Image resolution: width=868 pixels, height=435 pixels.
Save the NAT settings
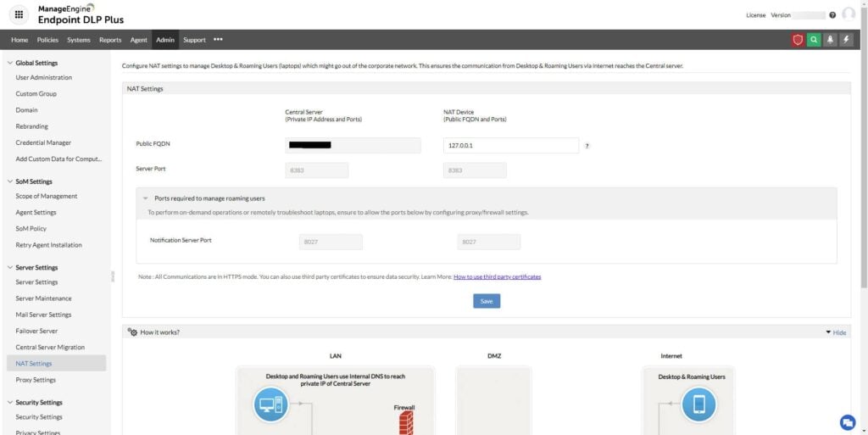point(487,301)
